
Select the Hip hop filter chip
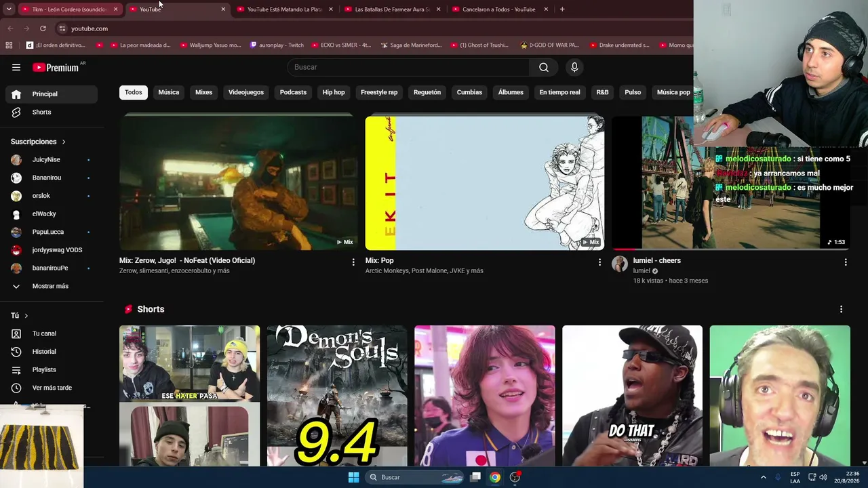pyautogui.click(x=334, y=92)
